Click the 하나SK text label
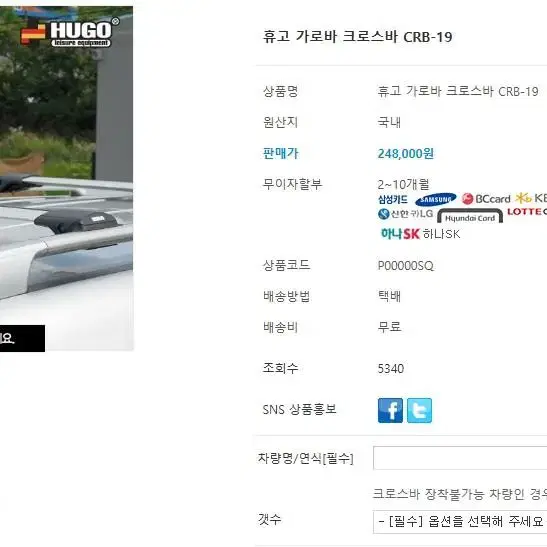This screenshot has width=547, height=547. pyautogui.click(x=441, y=234)
